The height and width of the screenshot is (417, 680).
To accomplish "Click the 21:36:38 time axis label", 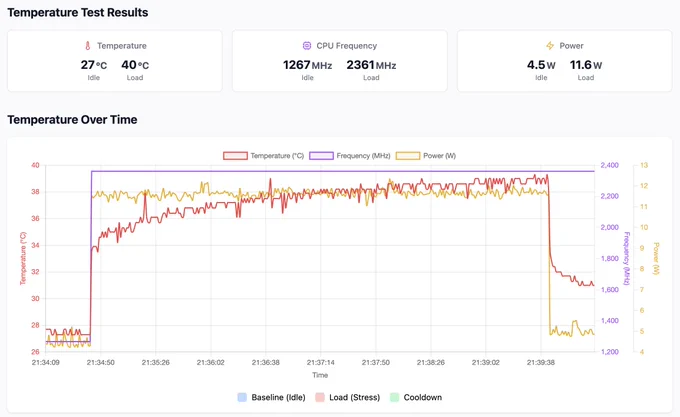I will (266, 362).
